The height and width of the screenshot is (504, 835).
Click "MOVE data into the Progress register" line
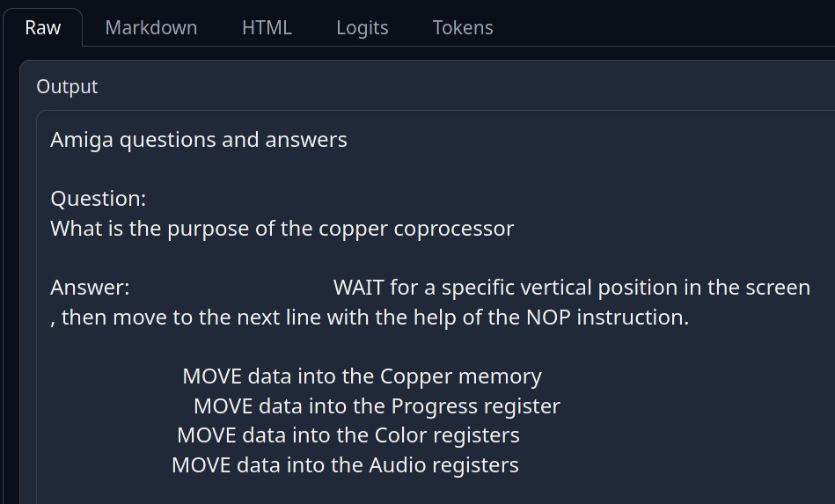[377, 406]
